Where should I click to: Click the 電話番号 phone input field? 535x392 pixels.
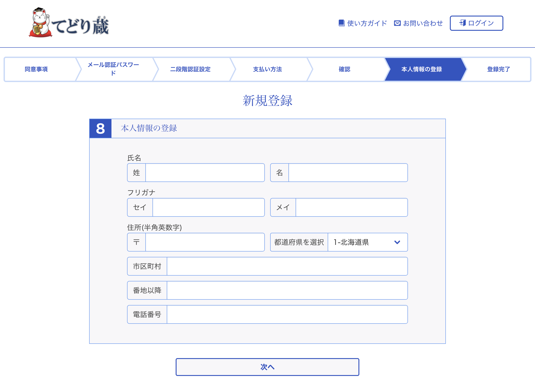click(x=287, y=314)
